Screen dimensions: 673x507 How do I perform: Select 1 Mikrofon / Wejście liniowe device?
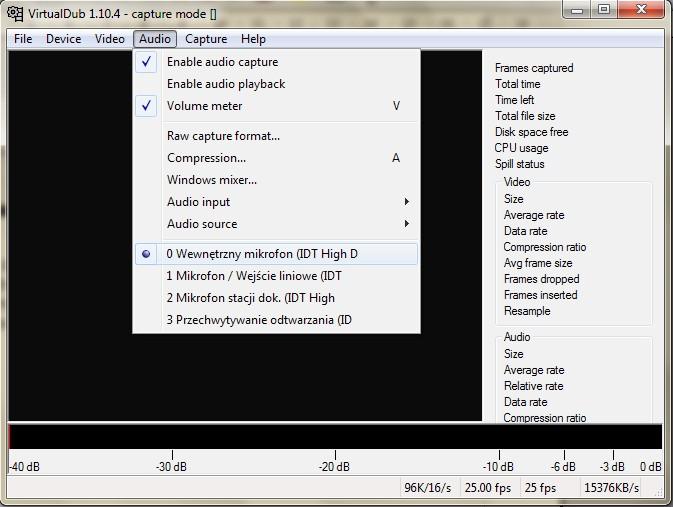click(276, 276)
